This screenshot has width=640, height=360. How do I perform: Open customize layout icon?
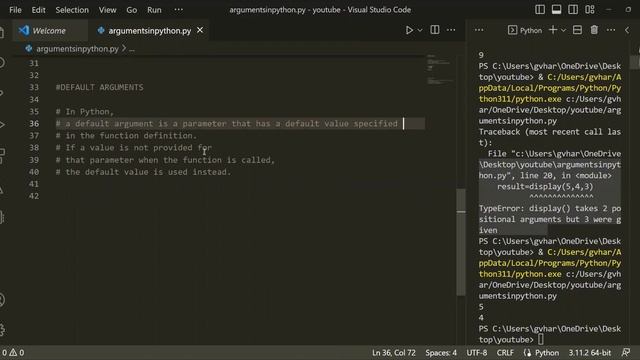[589, 9]
